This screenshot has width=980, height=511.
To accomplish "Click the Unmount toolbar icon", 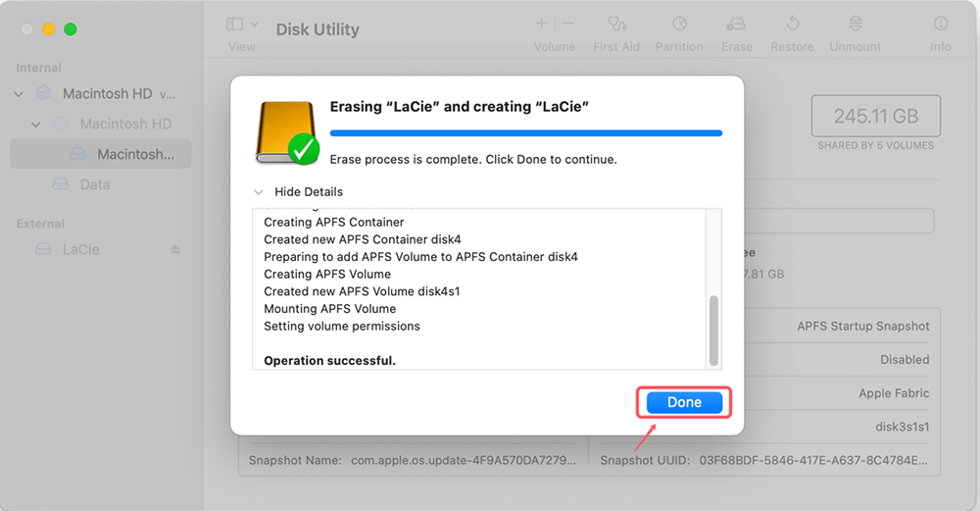I will click(x=856, y=24).
